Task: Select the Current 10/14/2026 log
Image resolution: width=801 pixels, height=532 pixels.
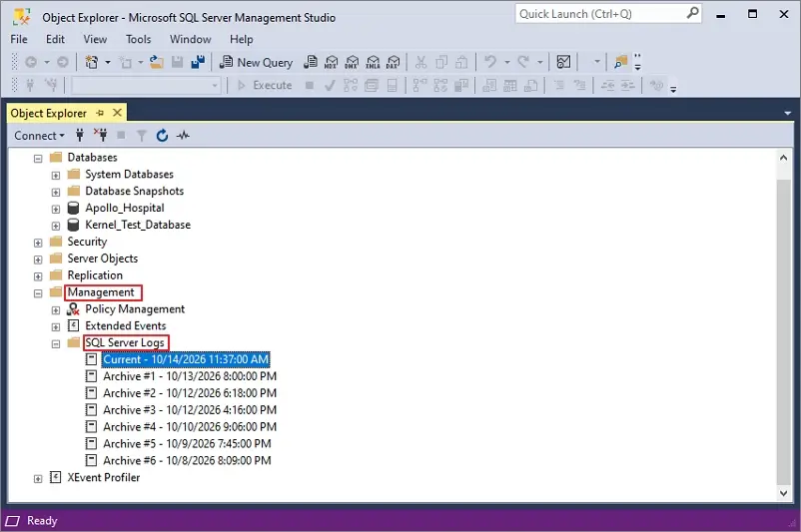Action: (x=186, y=359)
